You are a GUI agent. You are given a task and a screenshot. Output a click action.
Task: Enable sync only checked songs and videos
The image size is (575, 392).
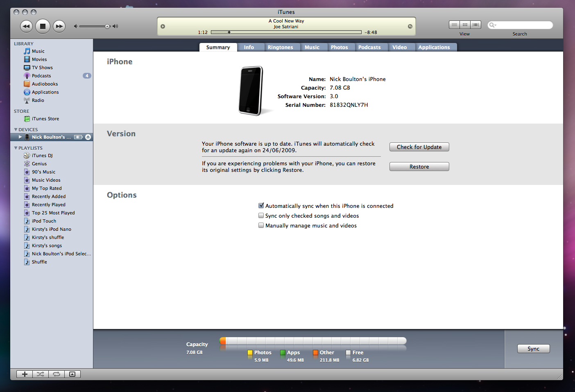[x=261, y=215]
